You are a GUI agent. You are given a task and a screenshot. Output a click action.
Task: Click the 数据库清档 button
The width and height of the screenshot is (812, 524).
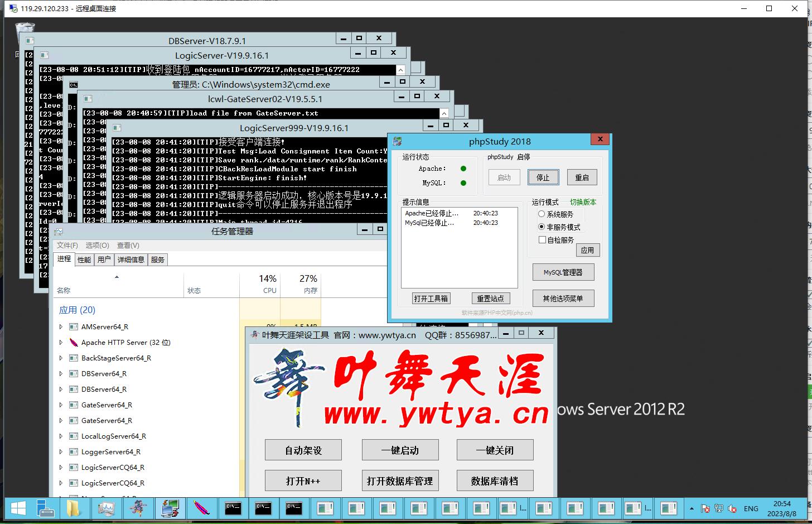[495, 481]
